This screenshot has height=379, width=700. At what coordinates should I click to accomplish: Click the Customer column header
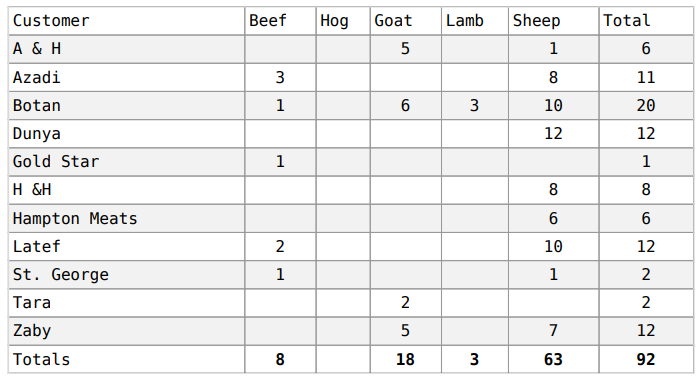point(126,21)
